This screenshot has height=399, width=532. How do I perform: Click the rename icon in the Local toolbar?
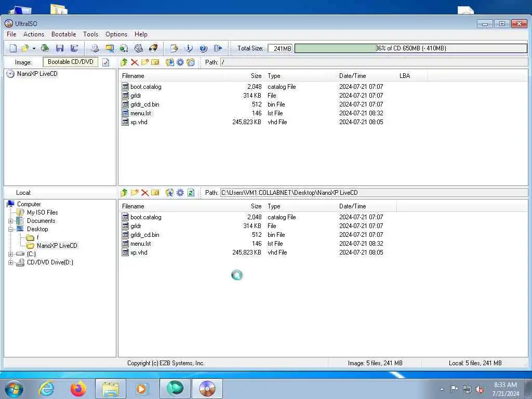click(x=155, y=193)
